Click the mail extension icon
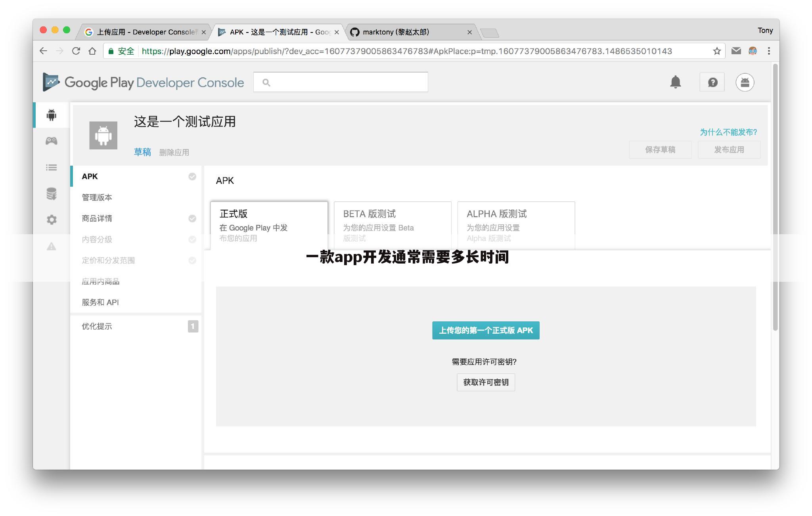This screenshot has width=812, height=516. (x=736, y=51)
